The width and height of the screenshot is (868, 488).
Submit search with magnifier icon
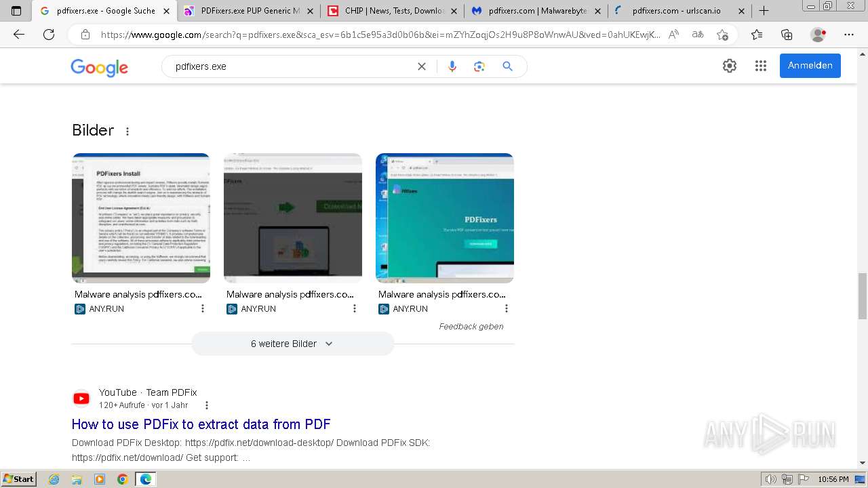(507, 66)
